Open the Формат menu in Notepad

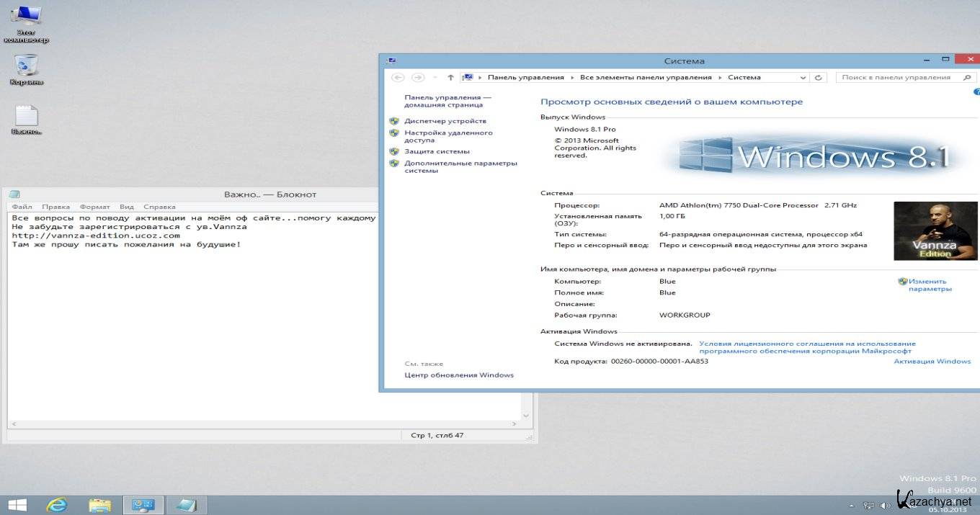point(94,207)
